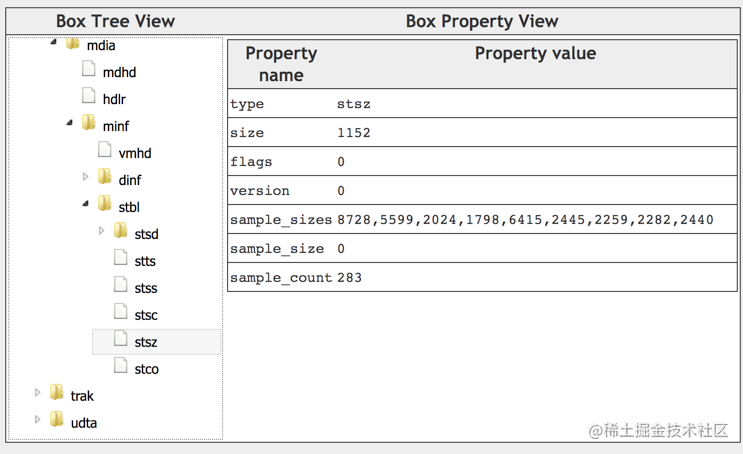
Task: Select the stbl box label
Action: pos(129,208)
